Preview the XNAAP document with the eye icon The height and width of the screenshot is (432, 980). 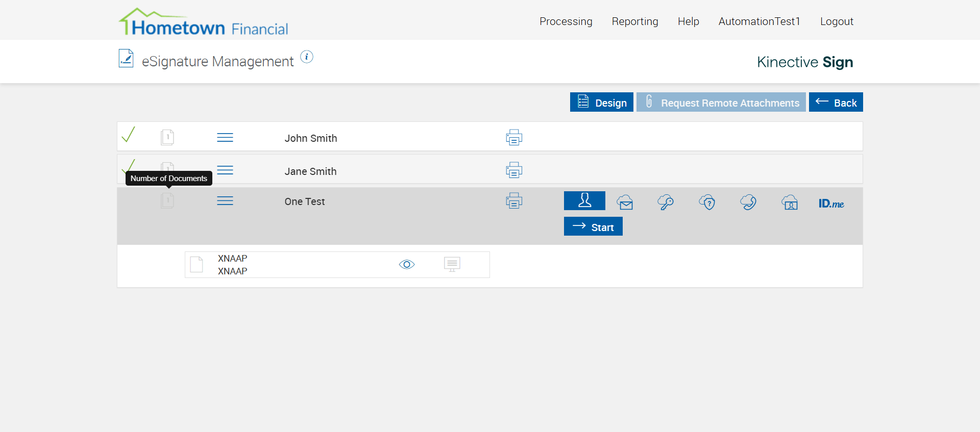click(x=407, y=264)
